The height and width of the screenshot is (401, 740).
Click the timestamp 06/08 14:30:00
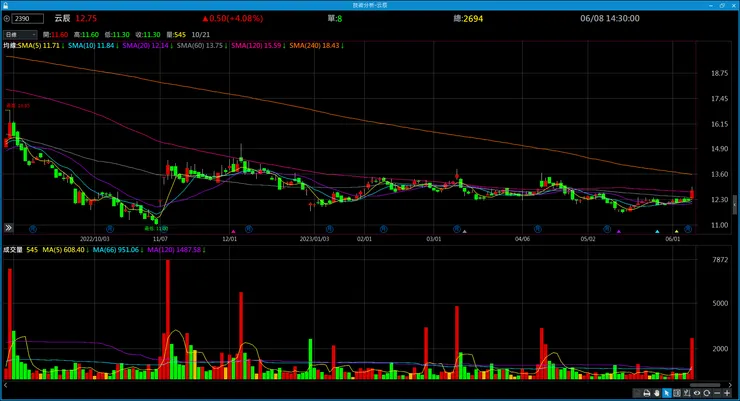point(610,18)
